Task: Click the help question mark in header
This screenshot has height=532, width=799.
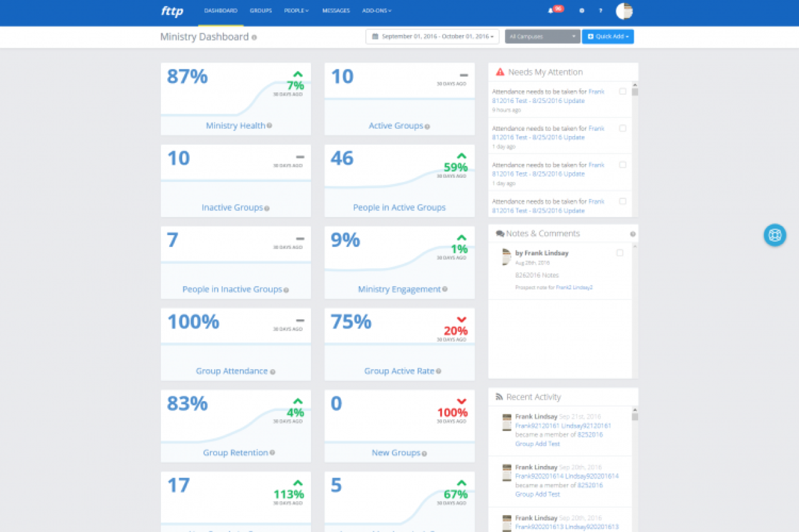Action: point(600,11)
